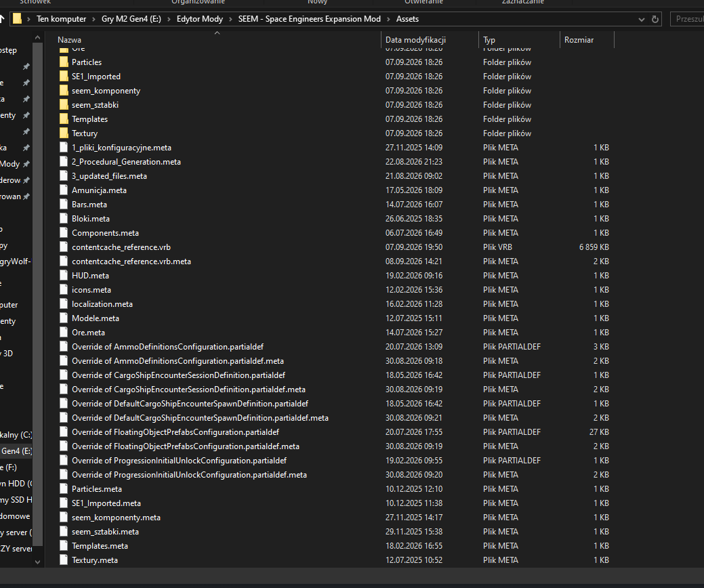Click the Templates folder icon
704x588 pixels.
click(64, 119)
